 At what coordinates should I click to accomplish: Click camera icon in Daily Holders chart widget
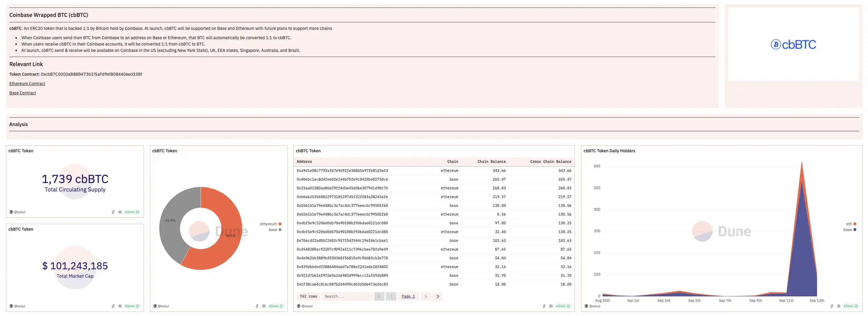click(839, 306)
